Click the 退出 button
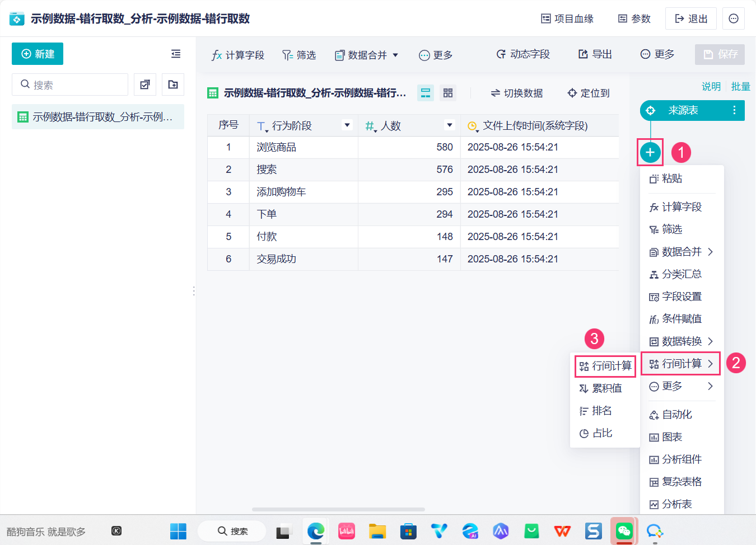The height and width of the screenshot is (545, 756). pos(691,18)
